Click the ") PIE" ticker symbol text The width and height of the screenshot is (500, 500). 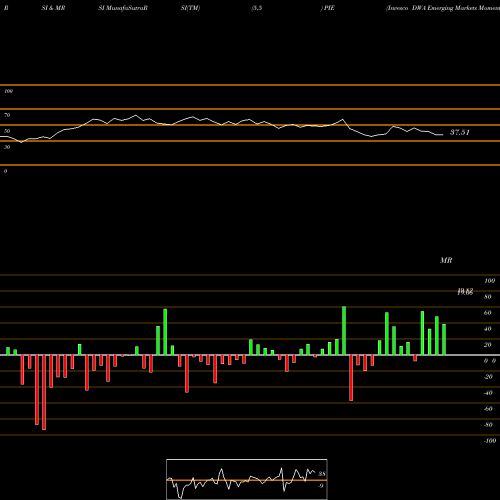[x=328, y=8]
